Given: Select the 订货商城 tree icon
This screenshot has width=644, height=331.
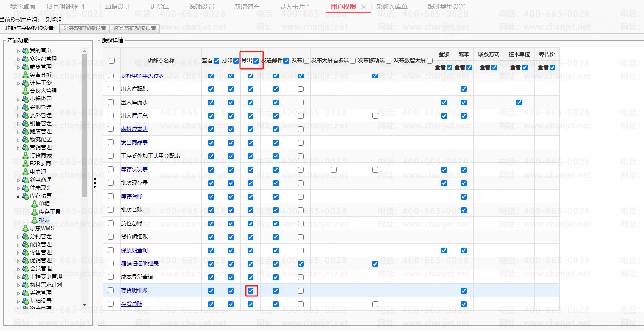Looking at the screenshot, I should pyautogui.click(x=26, y=156).
